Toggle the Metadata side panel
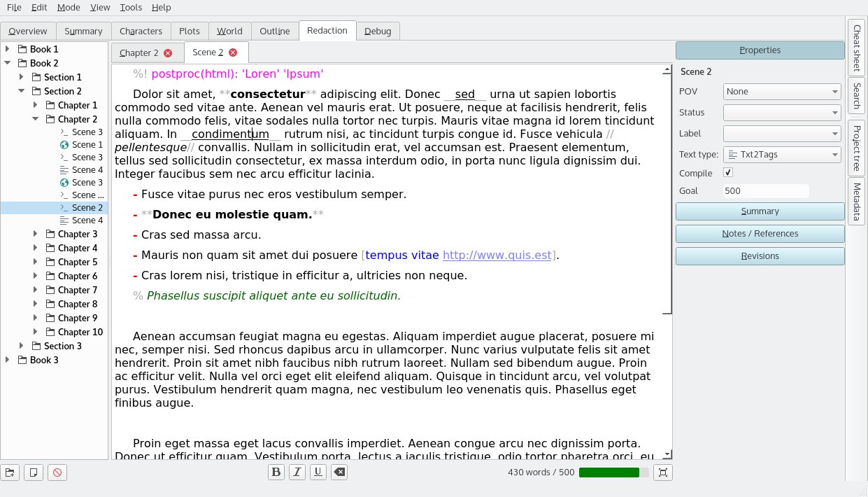This screenshot has width=868, height=497. click(x=856, y=201)
